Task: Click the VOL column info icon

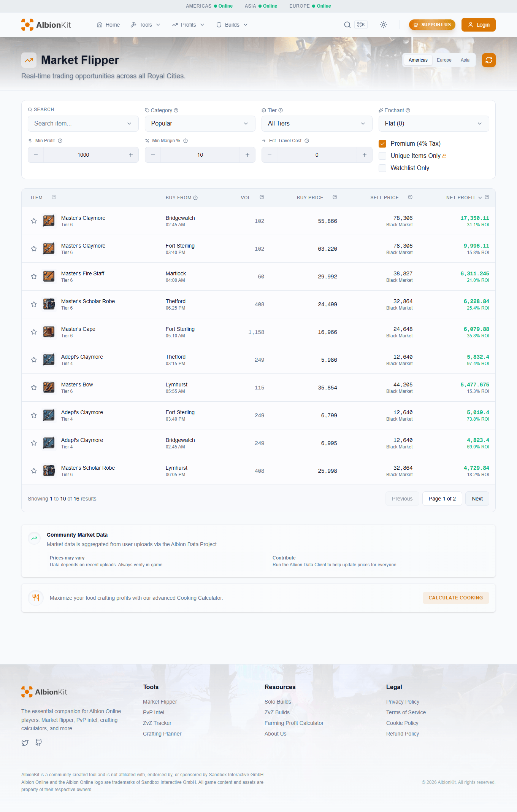Action: click(262, 197)
